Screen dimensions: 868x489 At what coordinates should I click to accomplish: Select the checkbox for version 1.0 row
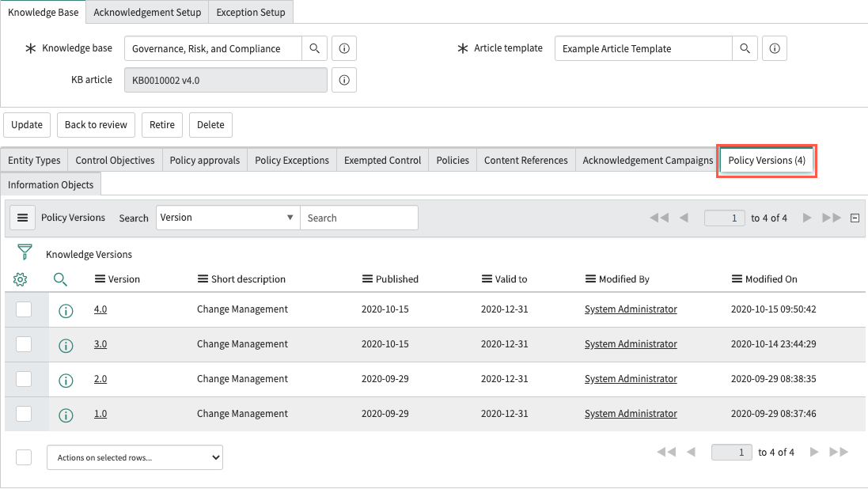pyautogui.click(x=24, y=414)
